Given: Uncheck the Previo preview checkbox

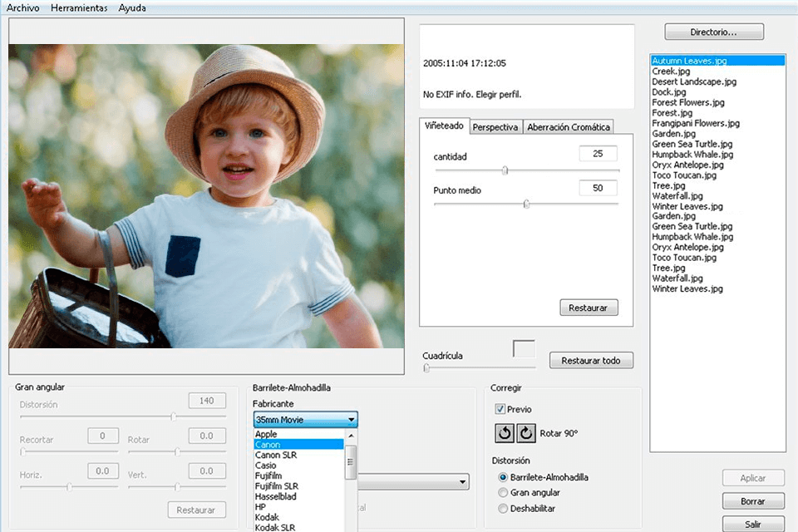Looking at the screenshot, I should tap(499, 409).
